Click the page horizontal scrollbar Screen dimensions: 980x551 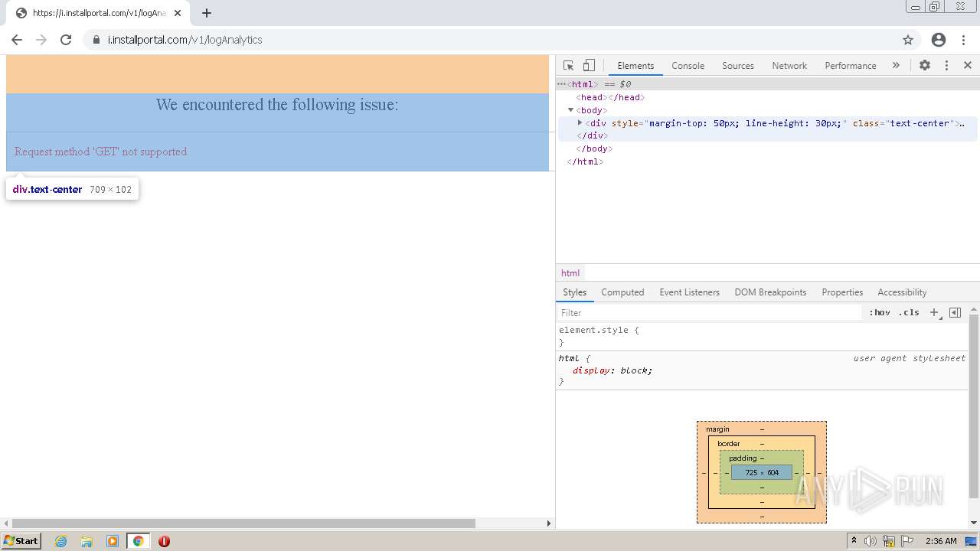(243, 523)
